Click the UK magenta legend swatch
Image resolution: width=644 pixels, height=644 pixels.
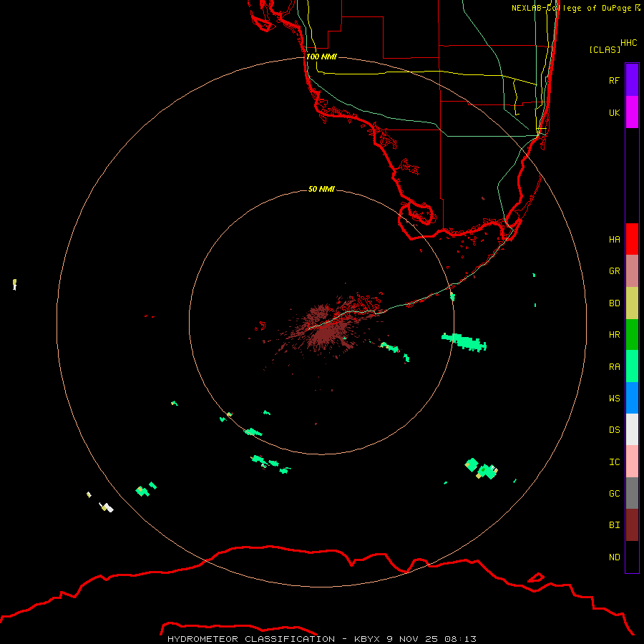tap(632, 112)
